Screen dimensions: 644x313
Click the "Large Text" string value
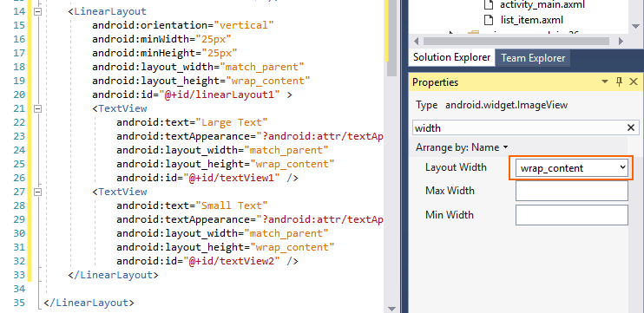click(232, 122)
